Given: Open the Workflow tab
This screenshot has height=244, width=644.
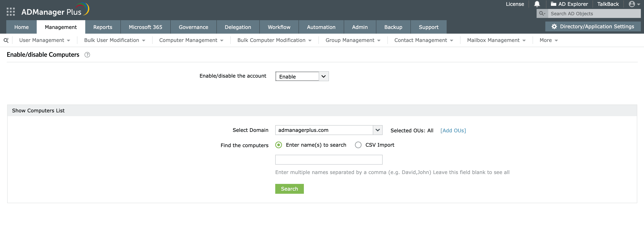Looking at the screenshot, I should tap(279, 27).
